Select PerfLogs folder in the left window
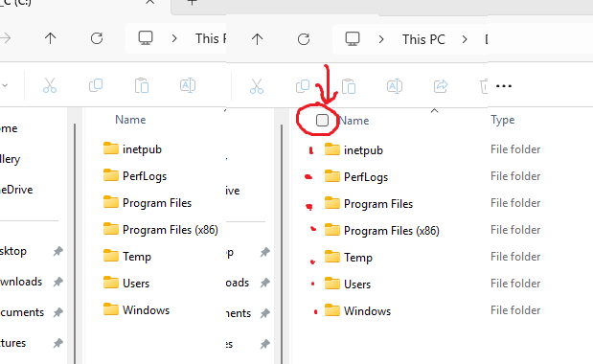Image resolution: width=593 pixels, height=364 pixels. [x=135, y=175]
